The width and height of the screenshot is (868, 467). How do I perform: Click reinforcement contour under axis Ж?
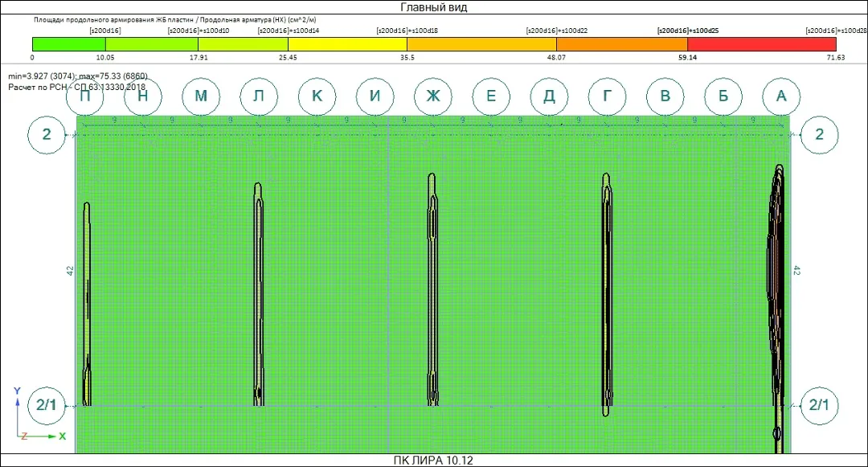tap(432, 289)
